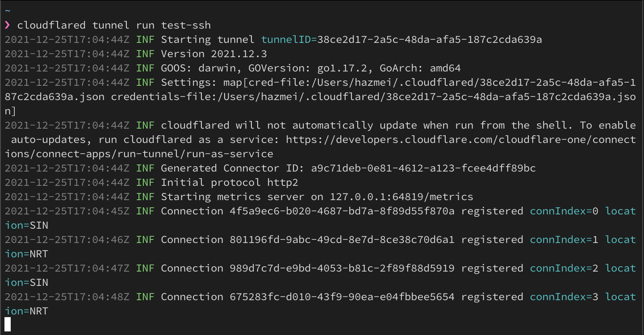Click the 17:04:46Z timestamp
The width and height of the screenshot is (644, 335).
[67, 239]
